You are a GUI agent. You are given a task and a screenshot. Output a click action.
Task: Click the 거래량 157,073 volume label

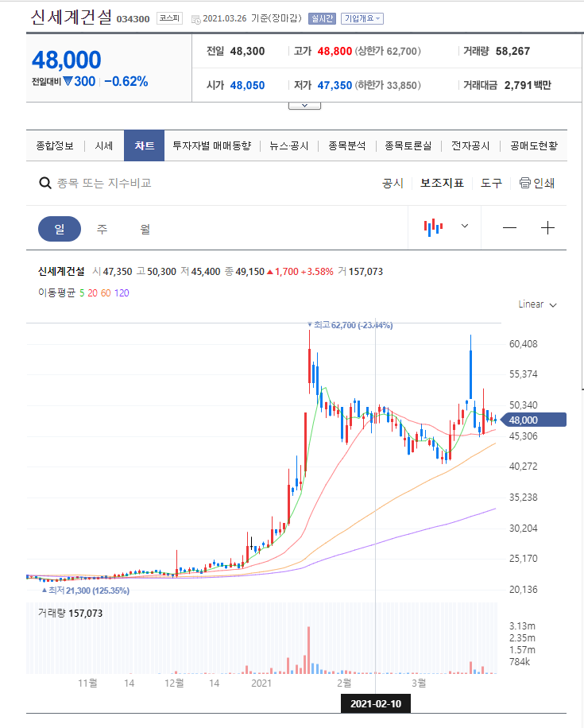[70, 614]
